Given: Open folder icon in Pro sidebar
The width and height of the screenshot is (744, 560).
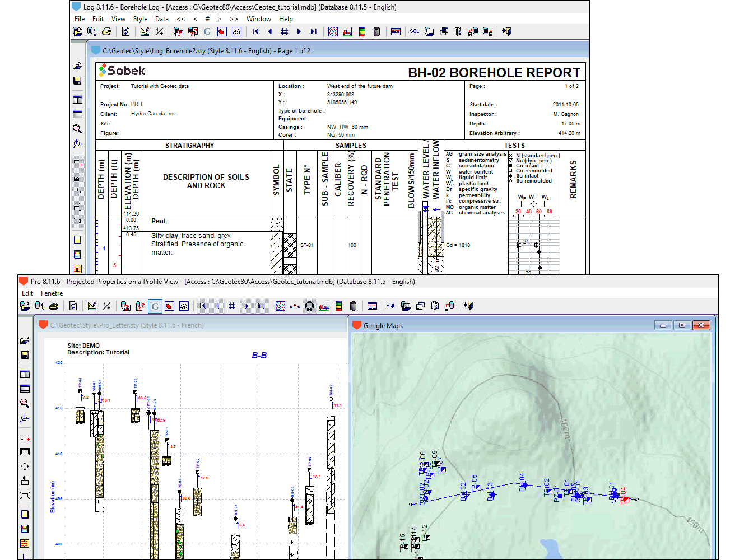Looking at the screenshot, I should click(x=25, y=340).
